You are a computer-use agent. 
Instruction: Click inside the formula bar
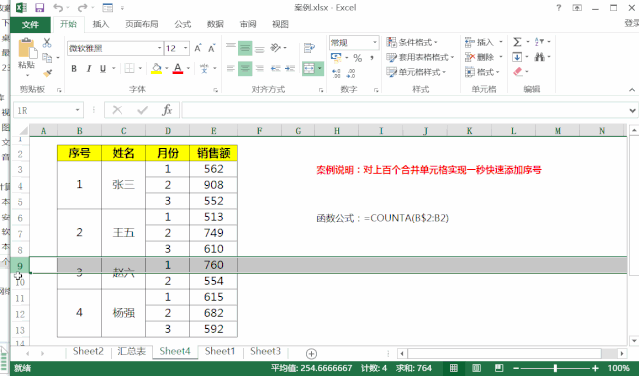point(405,110)
